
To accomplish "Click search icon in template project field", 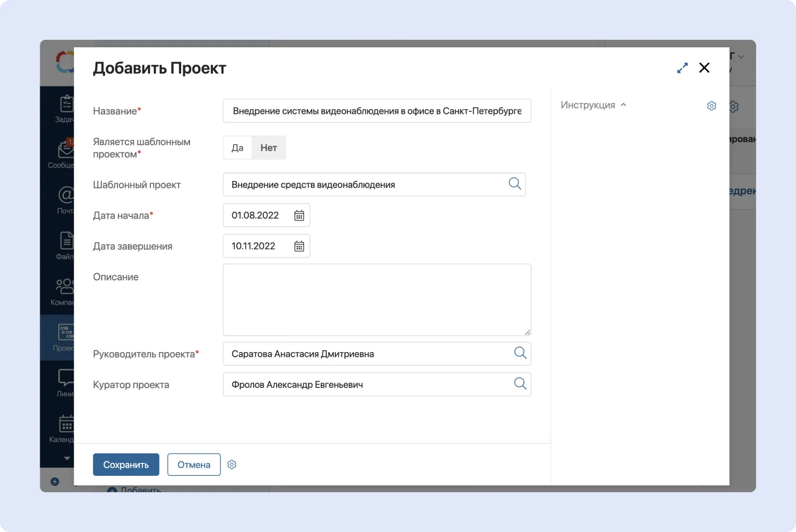I will pos(515,184).
